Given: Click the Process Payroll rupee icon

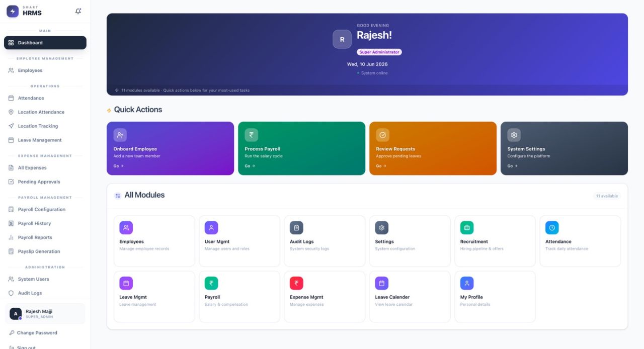Looking at the screenshot, I should (252, 135).
